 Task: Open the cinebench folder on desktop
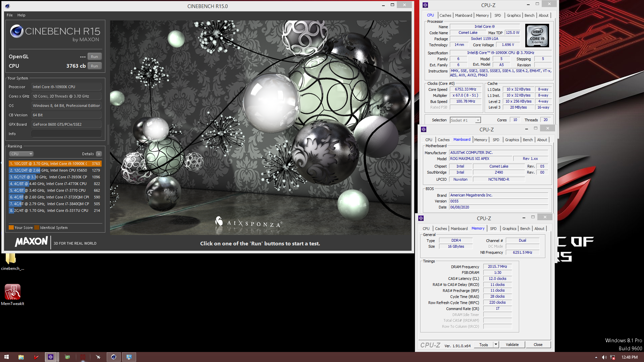(x=12, y=261)
